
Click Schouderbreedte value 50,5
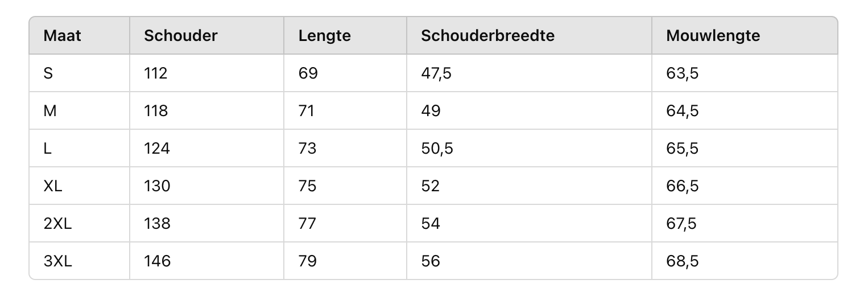(437, 149)
